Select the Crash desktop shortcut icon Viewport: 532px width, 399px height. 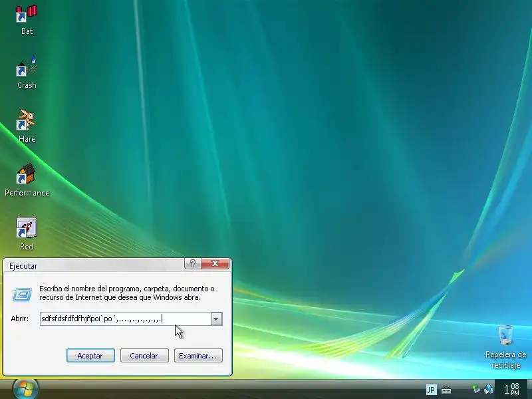(x=27, y=66)
